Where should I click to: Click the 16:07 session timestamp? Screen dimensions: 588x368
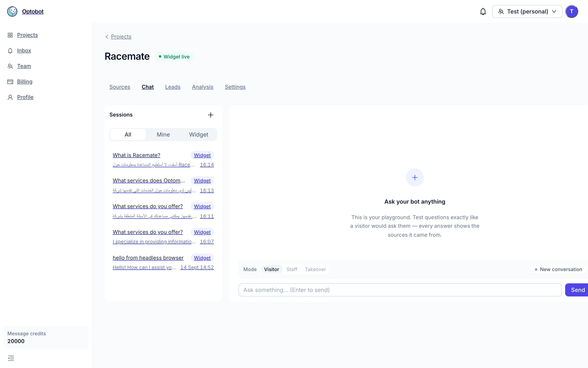pyautogui.click(x=207, y=242)
